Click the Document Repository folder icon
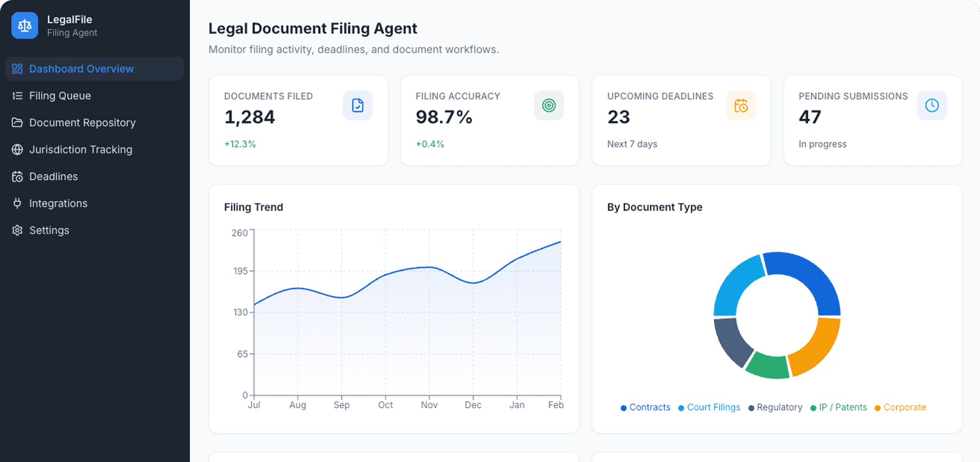This screenshot has height=462, width=980. [17, 122]
